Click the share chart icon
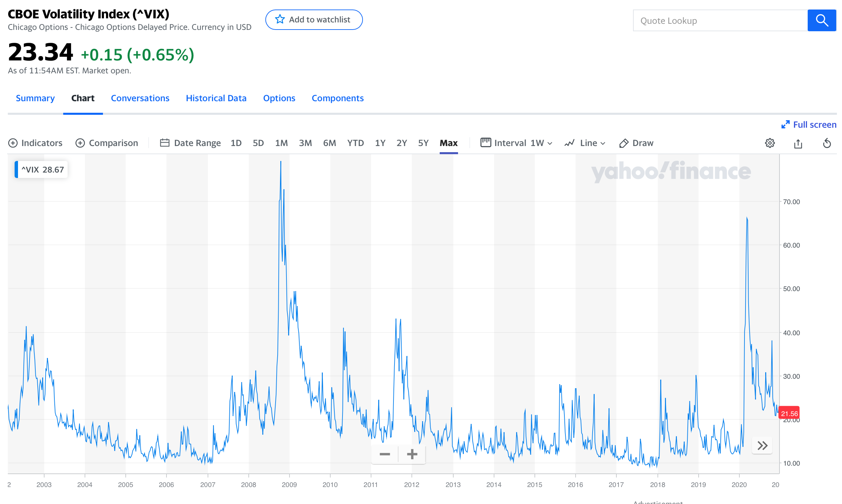 pos(798,144)
